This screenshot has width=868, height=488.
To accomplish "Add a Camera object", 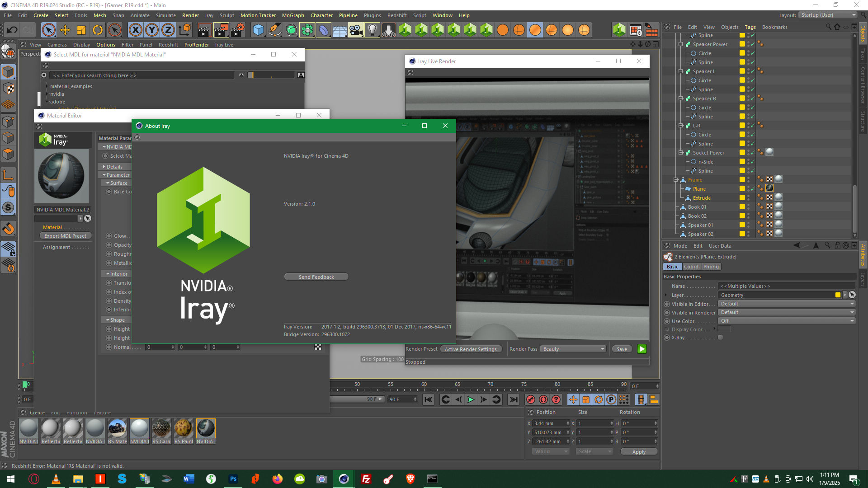I will coord(356,30).
